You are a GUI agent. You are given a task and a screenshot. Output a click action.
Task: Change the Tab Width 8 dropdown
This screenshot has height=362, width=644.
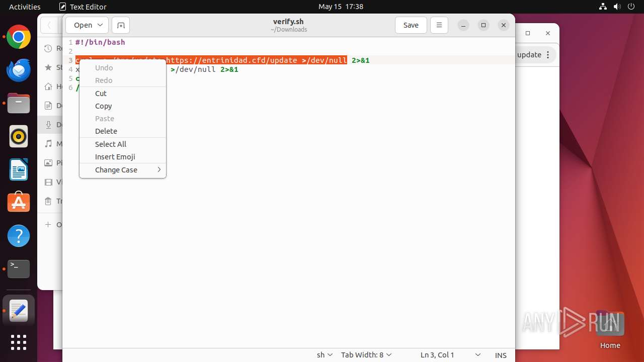point(366,355)
